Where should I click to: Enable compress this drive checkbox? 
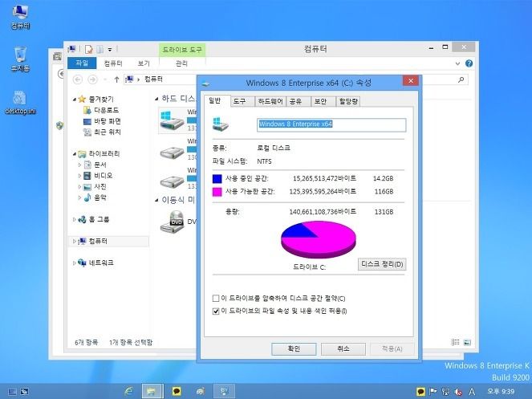[215, 299]
